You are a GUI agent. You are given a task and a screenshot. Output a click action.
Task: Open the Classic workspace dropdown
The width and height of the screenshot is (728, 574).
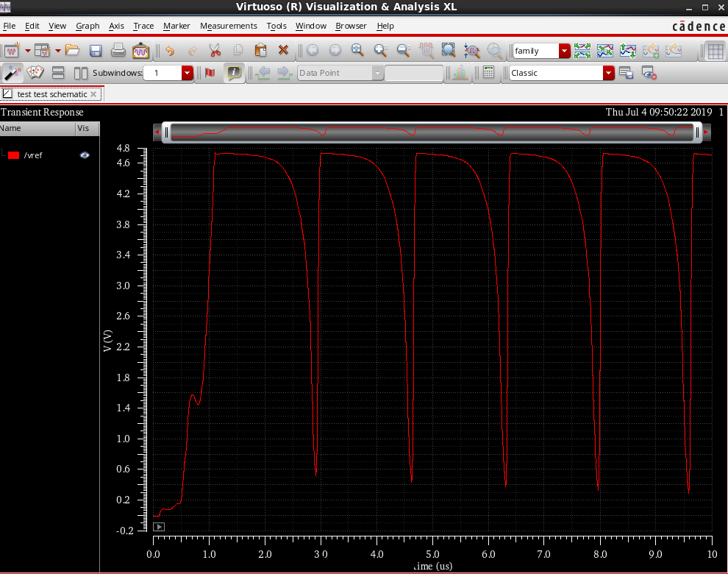tap(608, 73)
